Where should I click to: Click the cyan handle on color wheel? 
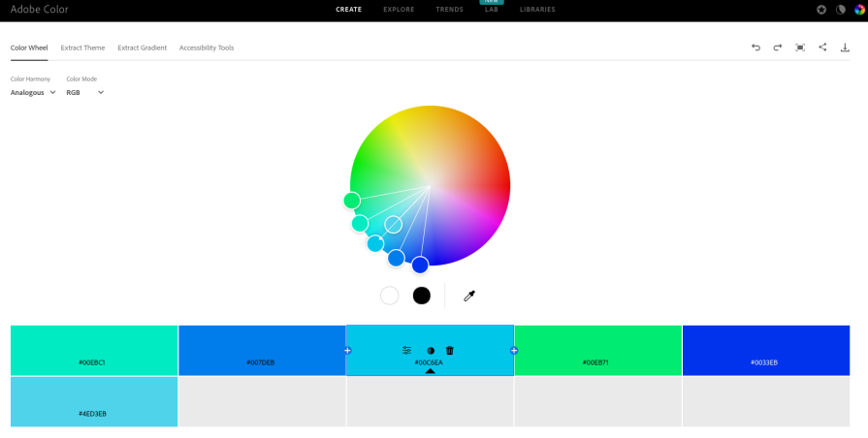click(375, 243)
